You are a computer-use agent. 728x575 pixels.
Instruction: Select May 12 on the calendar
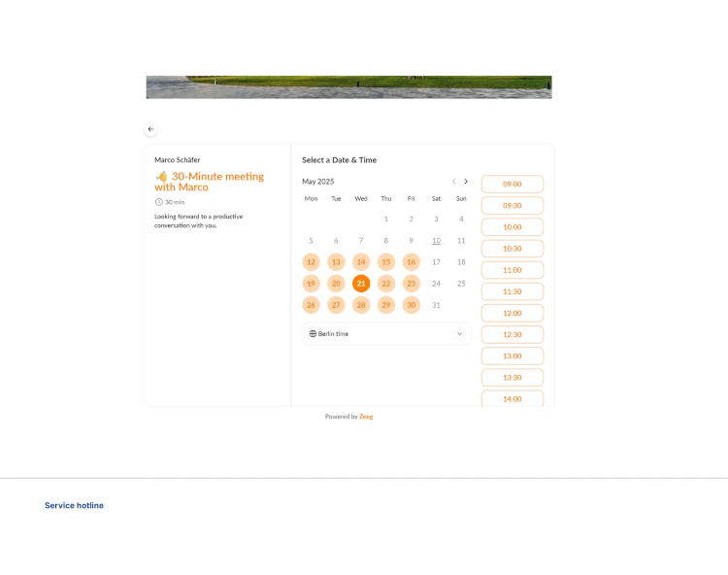311,262
